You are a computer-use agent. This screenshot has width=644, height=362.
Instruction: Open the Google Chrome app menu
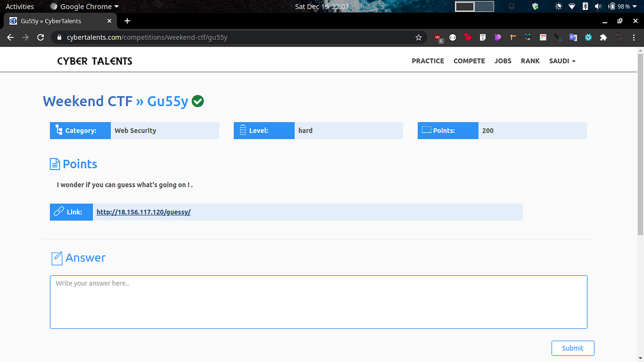click(x=84, y=7)
